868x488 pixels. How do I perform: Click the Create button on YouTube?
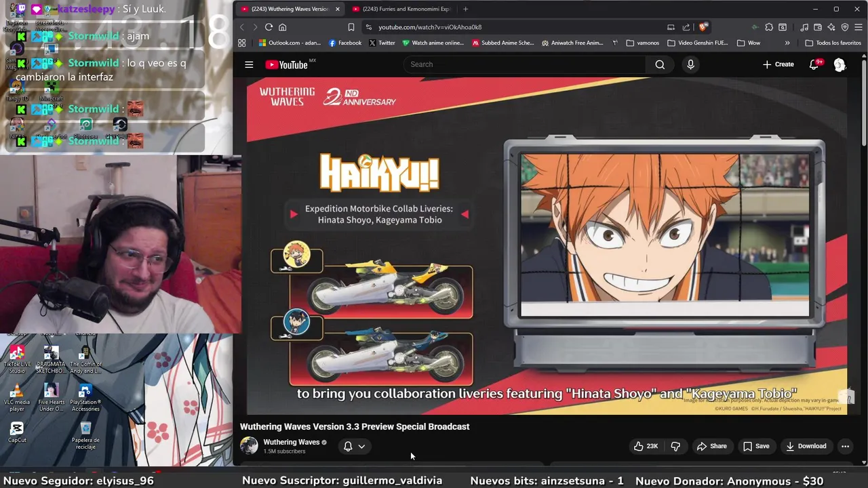click(778, 64)
